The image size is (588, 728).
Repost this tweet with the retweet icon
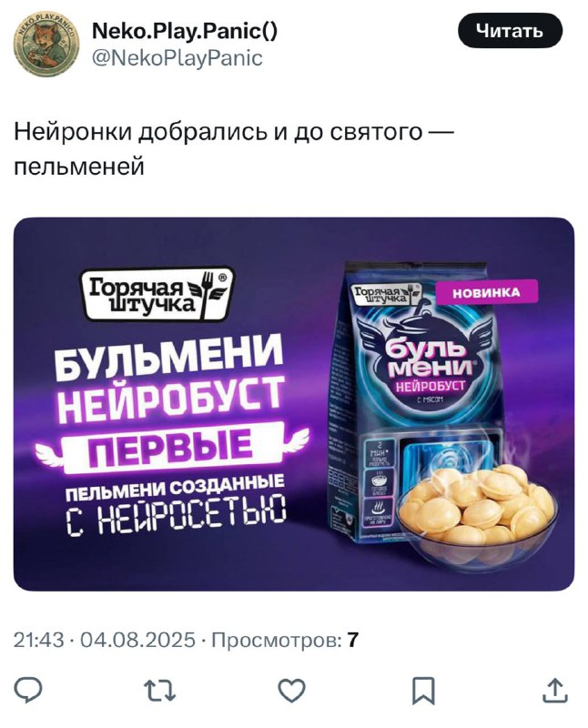[159, 691]
